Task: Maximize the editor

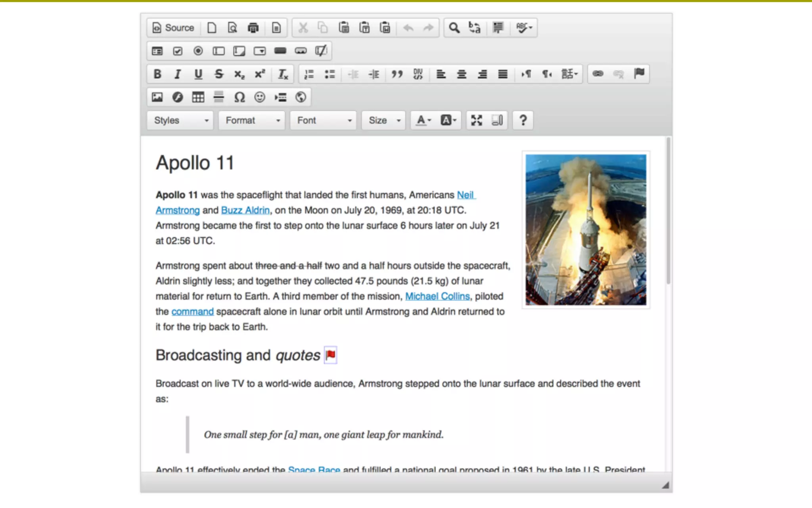Action: [477, 120]
